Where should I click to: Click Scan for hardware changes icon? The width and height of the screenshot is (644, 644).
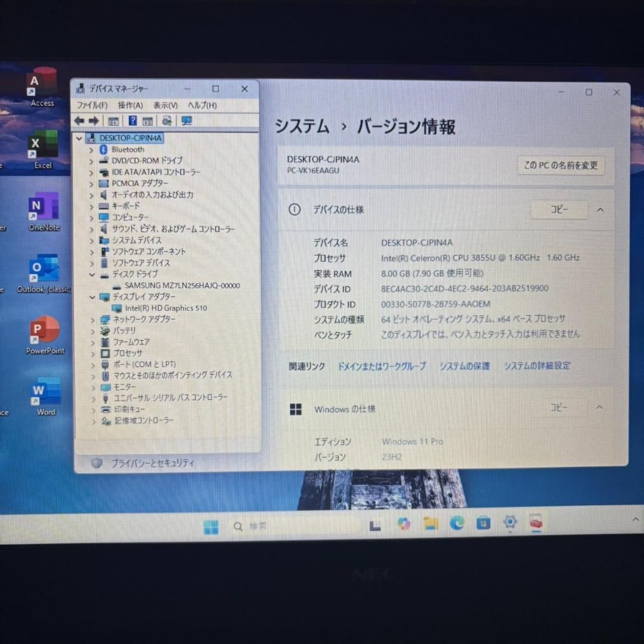167,121
